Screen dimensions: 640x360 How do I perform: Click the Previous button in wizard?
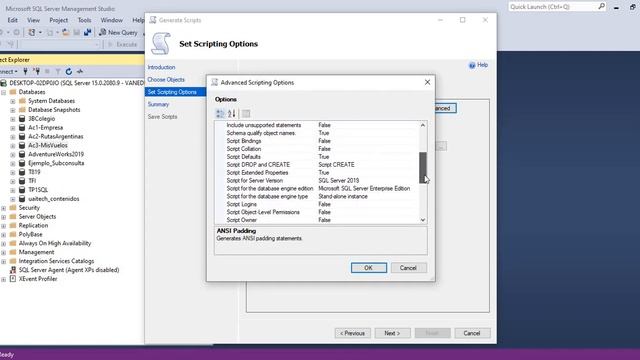[x=352, y=333]
